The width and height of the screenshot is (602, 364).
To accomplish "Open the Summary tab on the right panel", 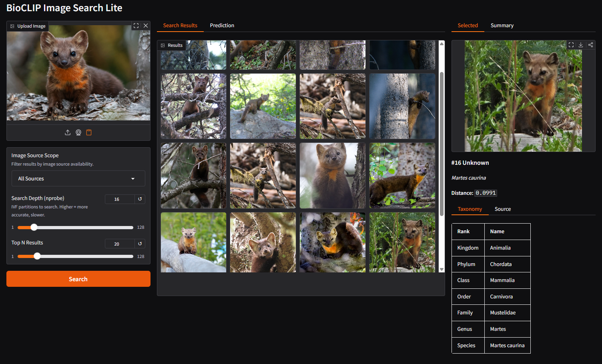I will 502,25.
